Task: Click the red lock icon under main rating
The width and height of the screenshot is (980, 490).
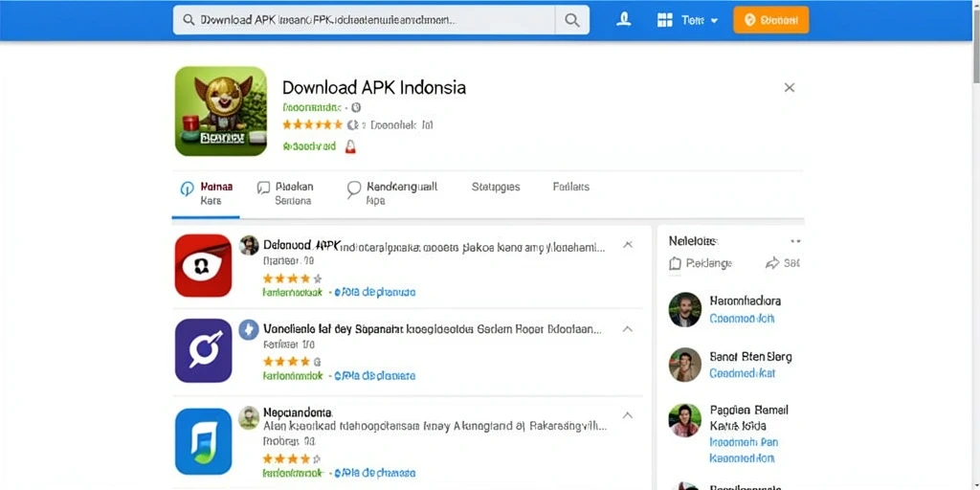Action: tap(350, 146)
